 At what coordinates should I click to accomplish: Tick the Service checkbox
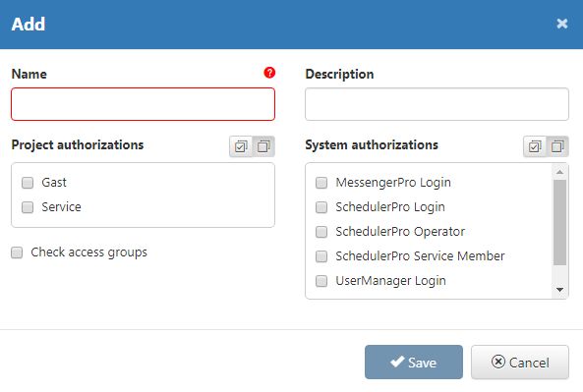[x=28, y=207]
